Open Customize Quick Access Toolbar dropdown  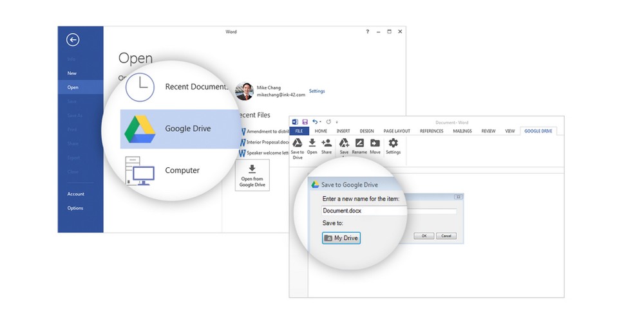(x=337, y=122)
